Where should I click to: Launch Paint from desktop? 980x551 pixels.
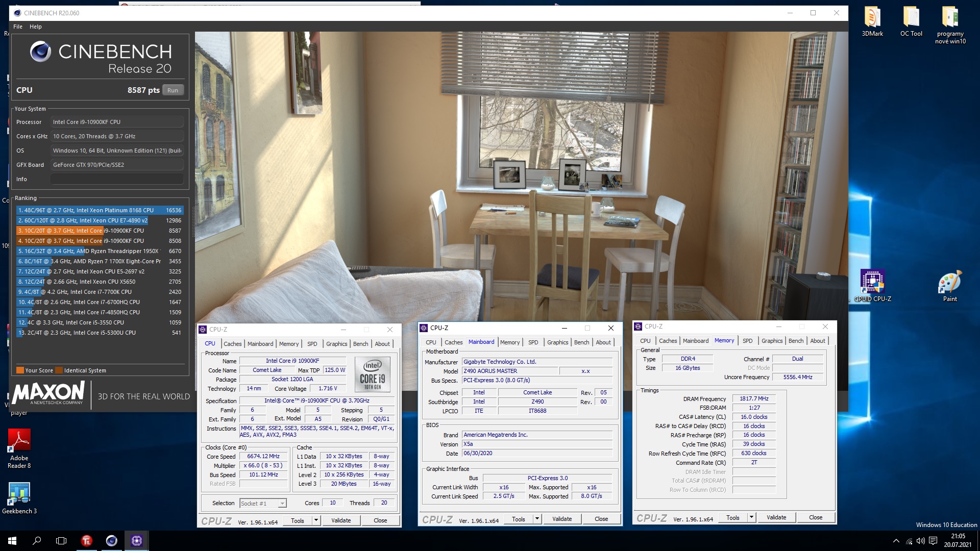pyautogui.click(x=950, y=286)
